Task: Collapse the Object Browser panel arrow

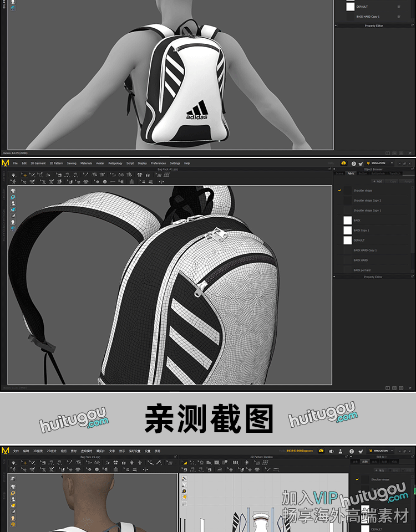Action: (x=334, y=170)
